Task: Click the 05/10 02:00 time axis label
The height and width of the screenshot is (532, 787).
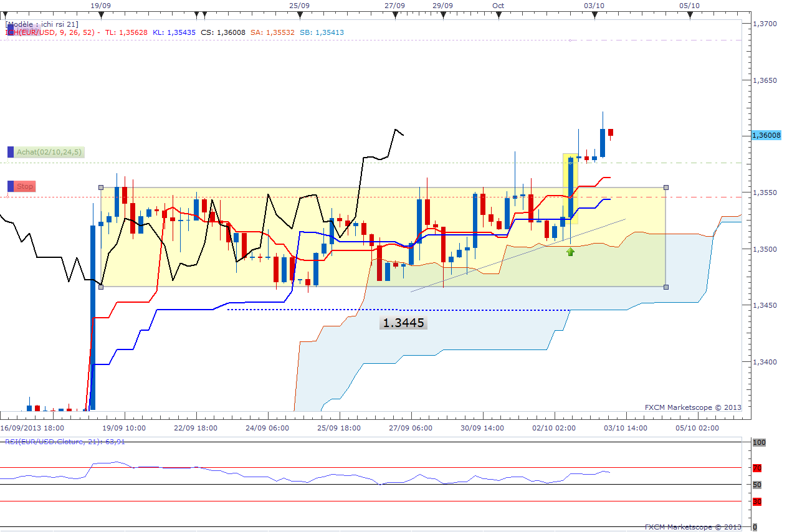Action: click(x=697, y=428)
